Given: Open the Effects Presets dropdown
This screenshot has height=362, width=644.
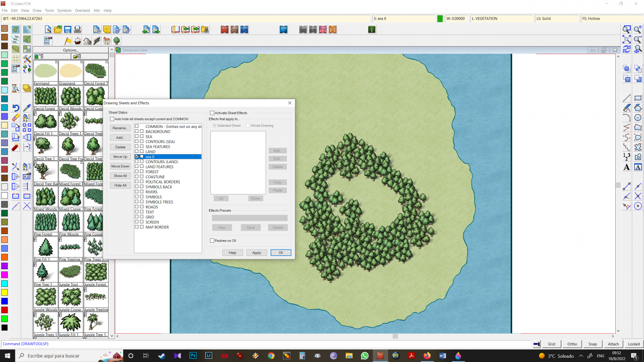Looking at the screenshot, I should pos(249,218).
